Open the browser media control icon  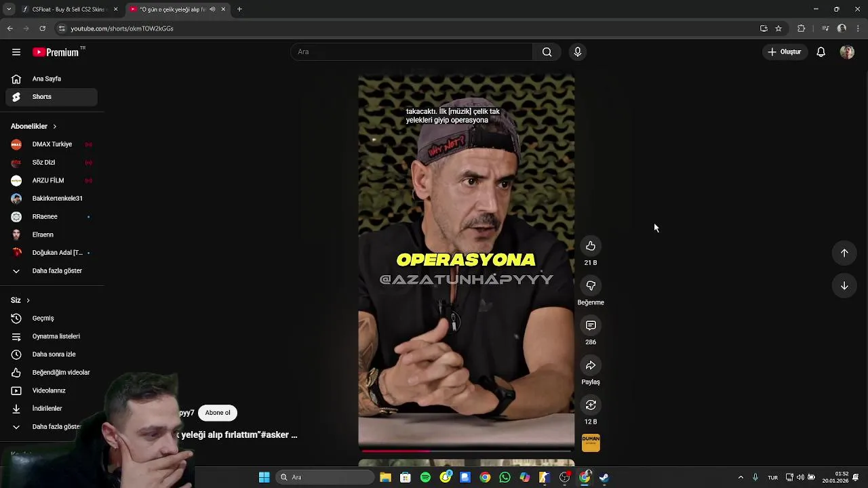click(825, 28)
